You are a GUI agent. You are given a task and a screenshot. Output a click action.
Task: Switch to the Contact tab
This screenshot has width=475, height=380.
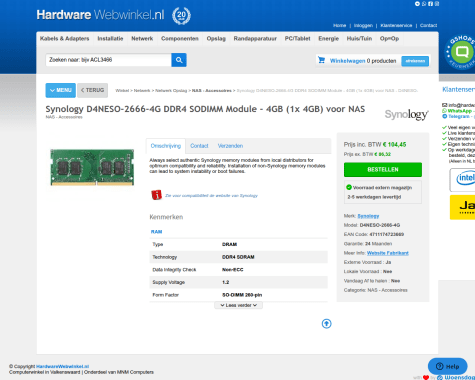click(199, 146)
